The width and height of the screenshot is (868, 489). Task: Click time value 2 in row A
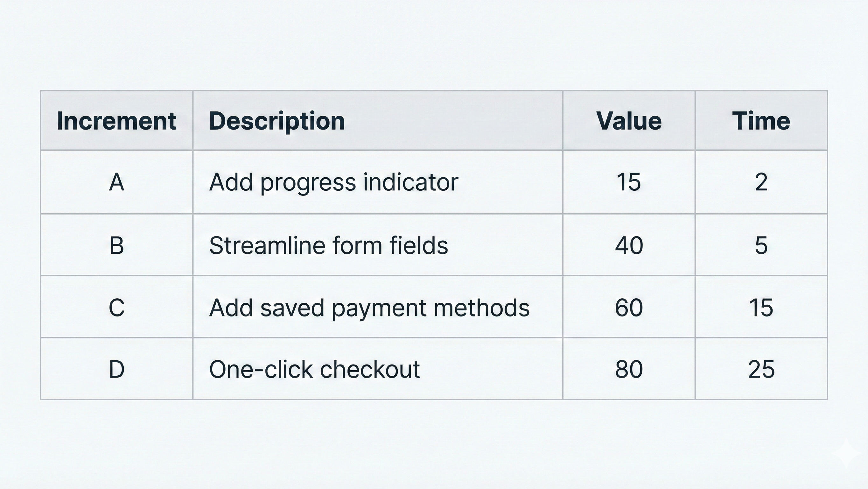point(761,182)
